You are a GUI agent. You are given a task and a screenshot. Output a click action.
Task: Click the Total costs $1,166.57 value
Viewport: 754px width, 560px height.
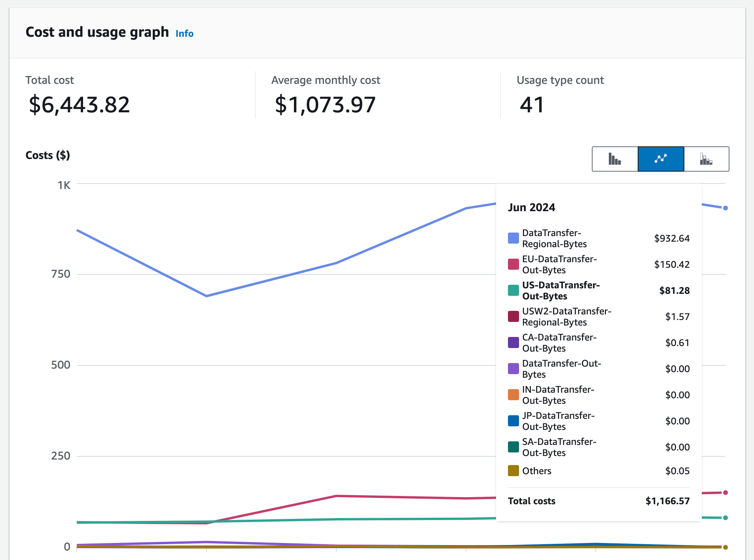click(667, 501)
